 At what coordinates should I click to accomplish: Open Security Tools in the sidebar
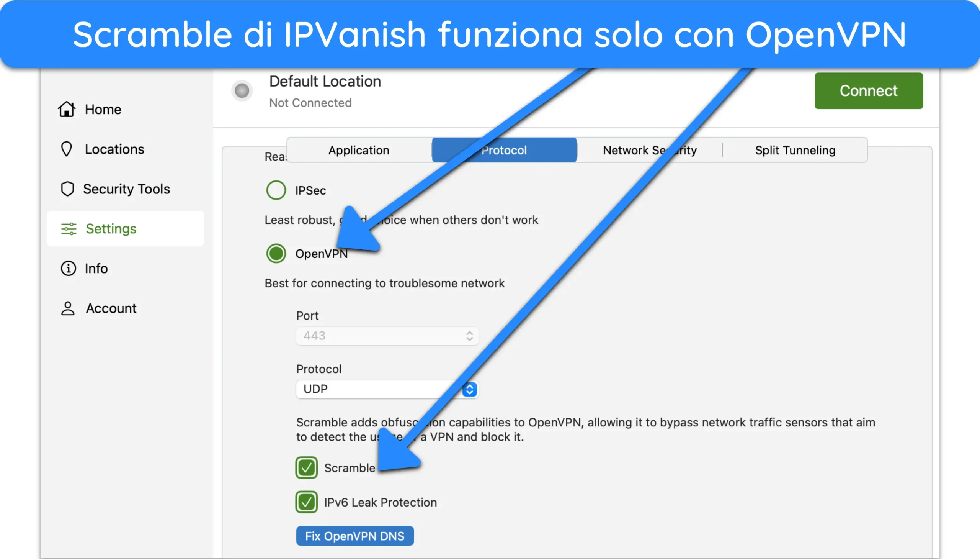(x=126, y=189)
